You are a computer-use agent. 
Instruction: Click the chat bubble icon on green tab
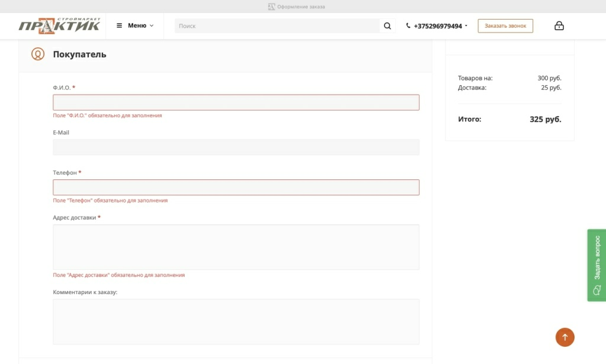tap(597, 290)
